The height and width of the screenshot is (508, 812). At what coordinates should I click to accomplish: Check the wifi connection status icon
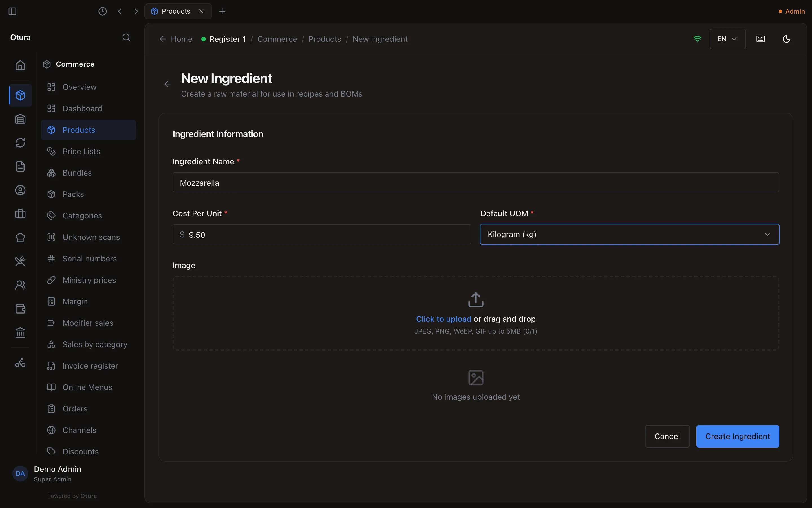coord(697,39)
